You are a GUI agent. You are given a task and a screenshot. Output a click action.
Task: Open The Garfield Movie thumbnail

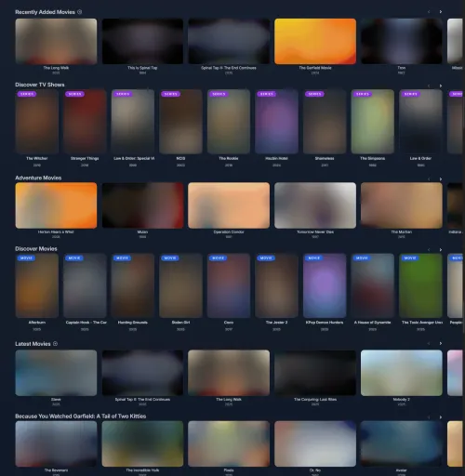315,41
